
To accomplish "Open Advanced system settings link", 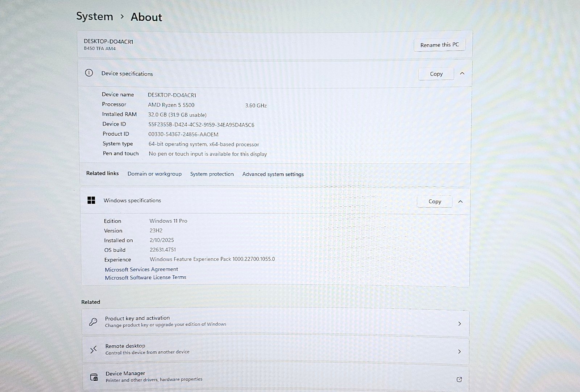I will coord(273,174).
